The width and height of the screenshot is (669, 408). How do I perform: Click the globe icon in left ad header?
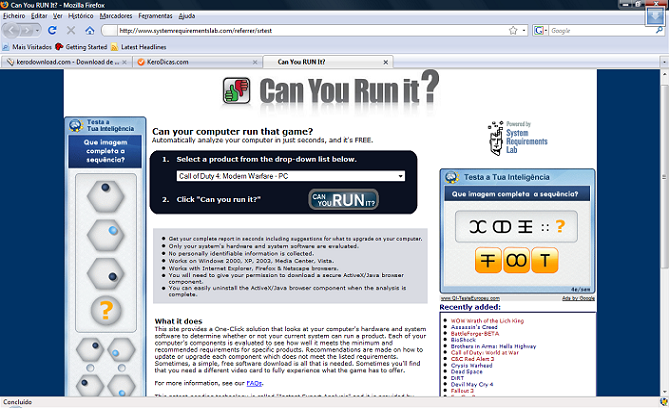tap(76, 125)
